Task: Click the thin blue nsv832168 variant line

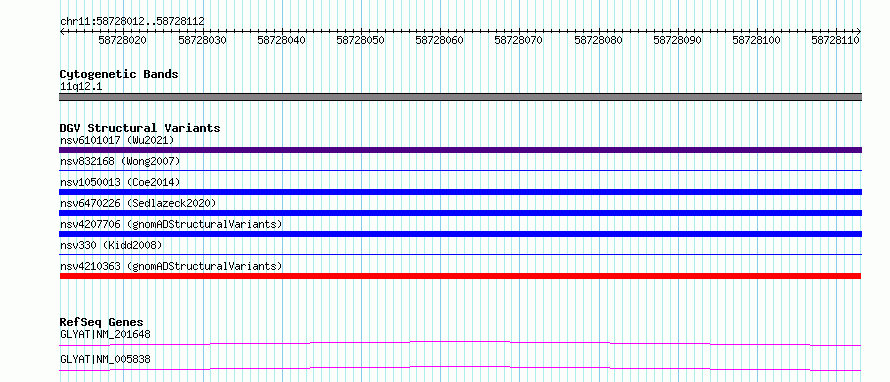Action: 460,170
